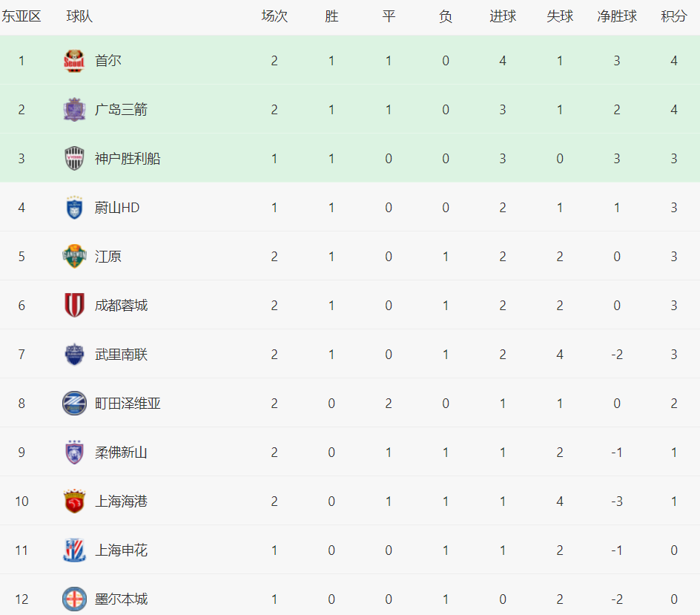Click the 净胜球 column header

click(617, 16)
